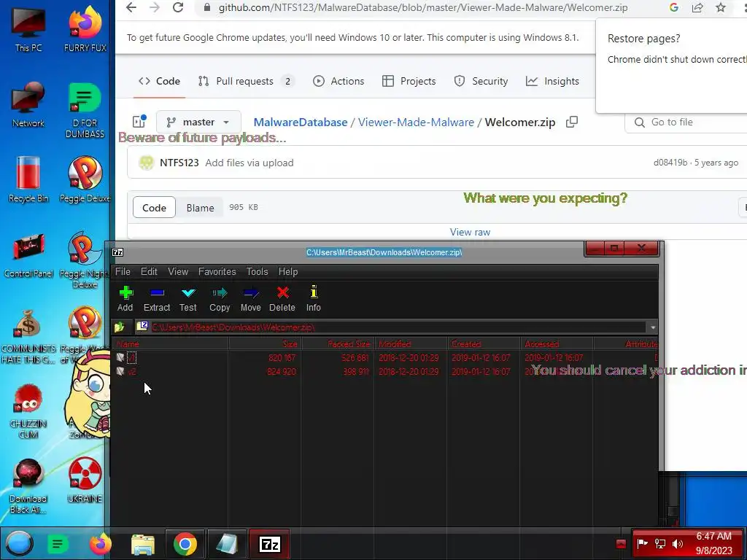Click Chrome forward arrow

point(155,7)
